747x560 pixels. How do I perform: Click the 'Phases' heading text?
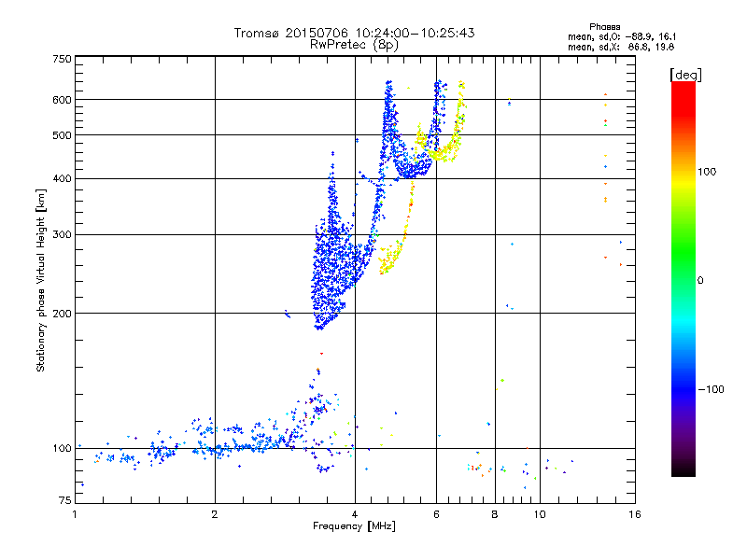604,27
